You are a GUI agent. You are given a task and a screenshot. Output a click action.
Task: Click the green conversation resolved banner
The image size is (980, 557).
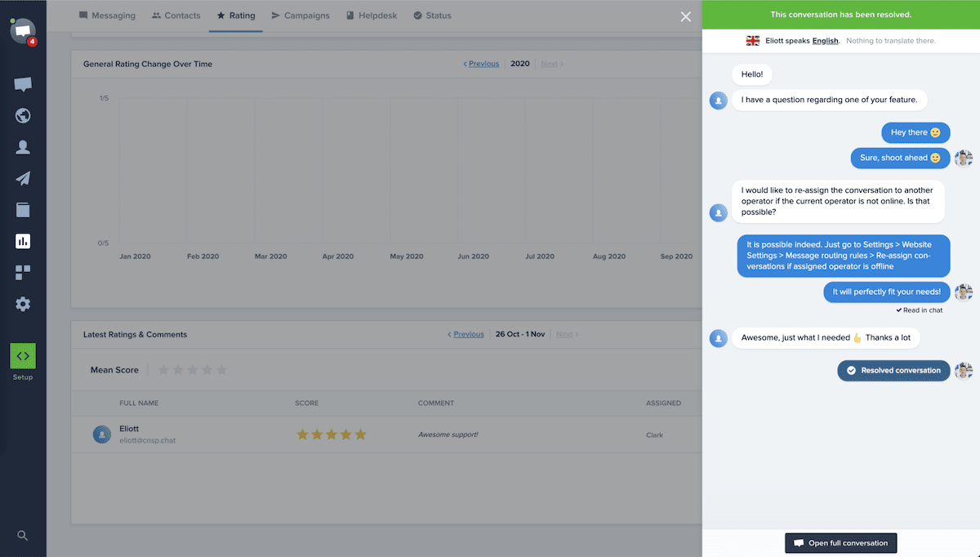point(841,15)
